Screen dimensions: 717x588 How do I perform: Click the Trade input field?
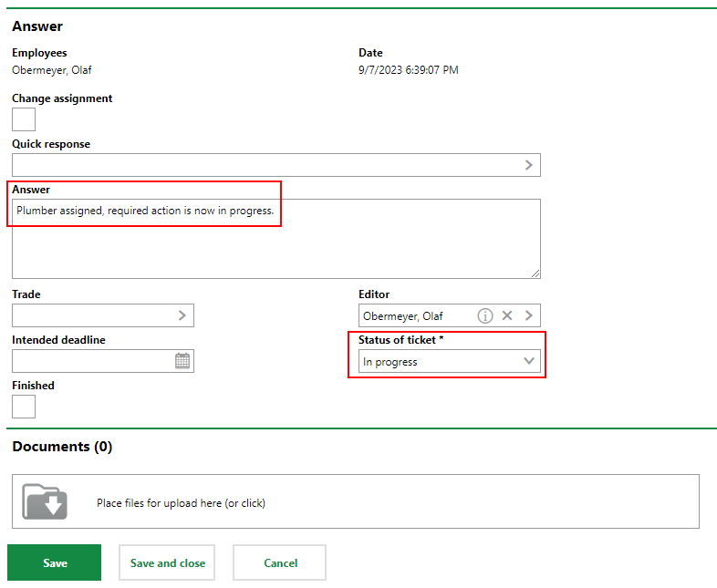91,315
